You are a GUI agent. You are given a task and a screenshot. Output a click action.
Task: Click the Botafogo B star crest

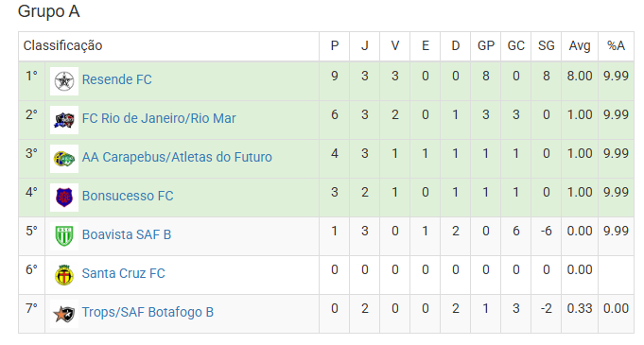click(x=64, y=314)
